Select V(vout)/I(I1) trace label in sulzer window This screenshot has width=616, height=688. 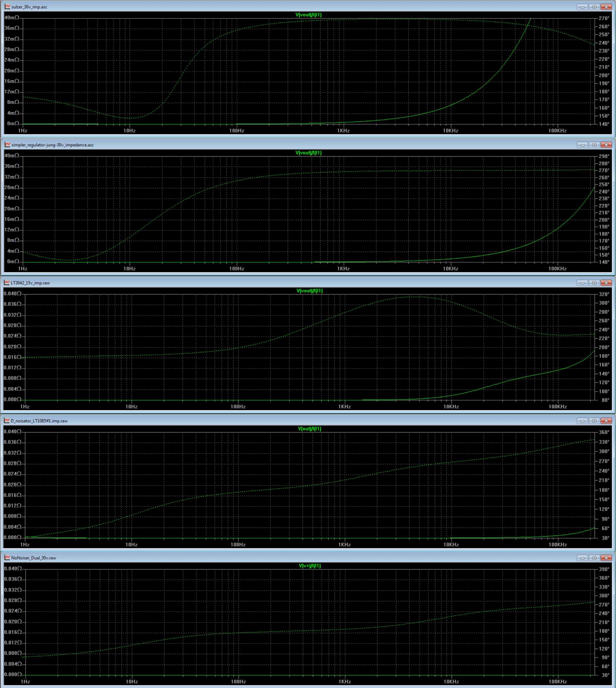(x=308, y=14)
